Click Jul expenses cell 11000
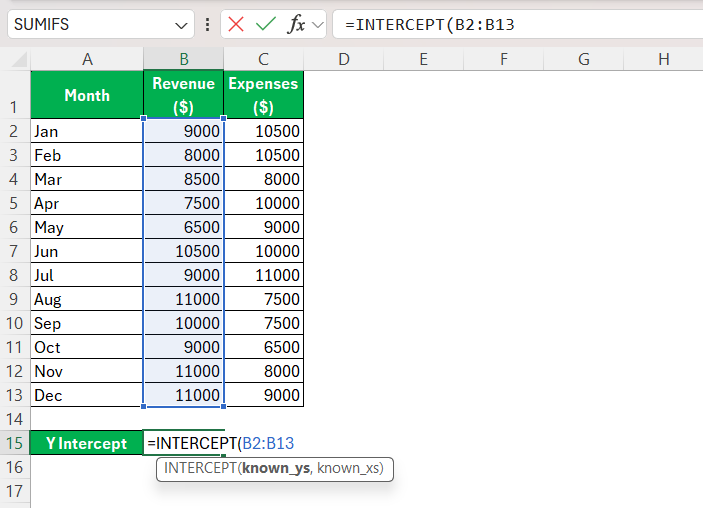Image resolution: width=703 pixels, height=508 pixels. [264, 275]
